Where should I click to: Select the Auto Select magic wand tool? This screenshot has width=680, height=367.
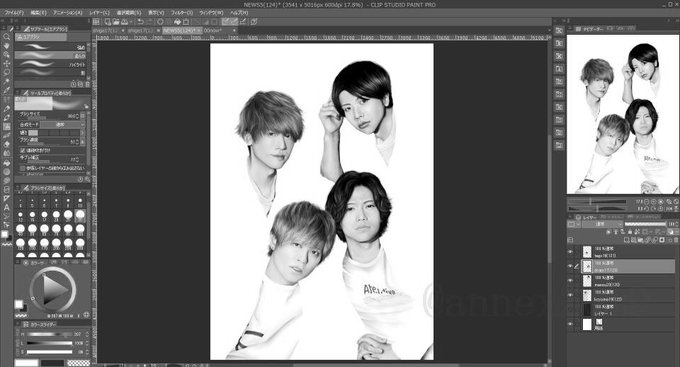[x=7, y=82]
